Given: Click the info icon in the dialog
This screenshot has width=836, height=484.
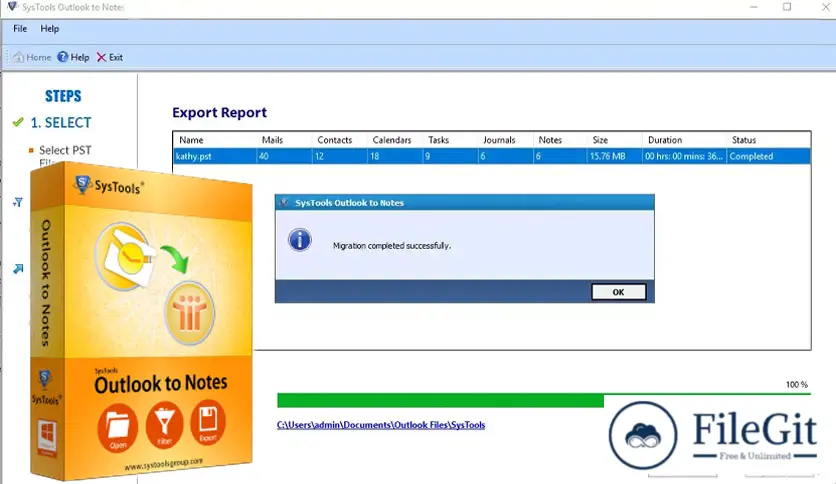Looking at the screenshot, I should (300, 240).
